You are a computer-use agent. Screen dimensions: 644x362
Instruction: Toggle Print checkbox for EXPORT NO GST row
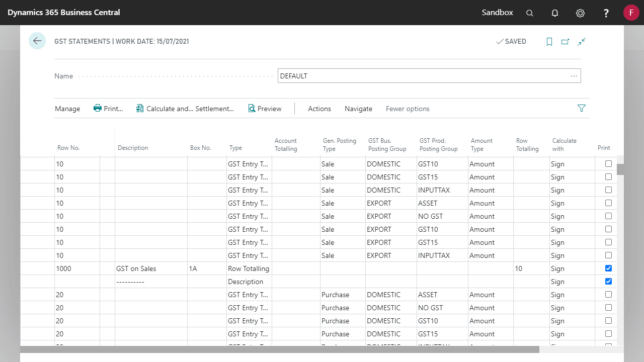click(x=608, y=216)
